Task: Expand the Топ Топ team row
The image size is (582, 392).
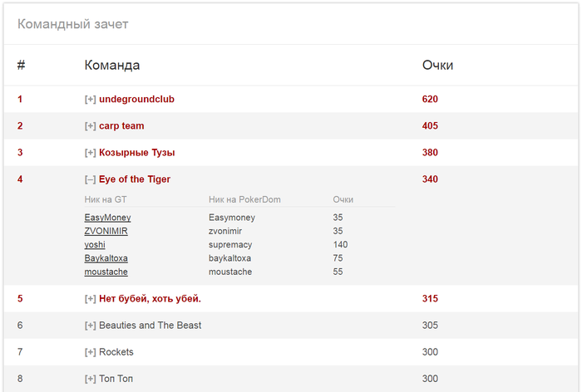Action: coord(90,379)
